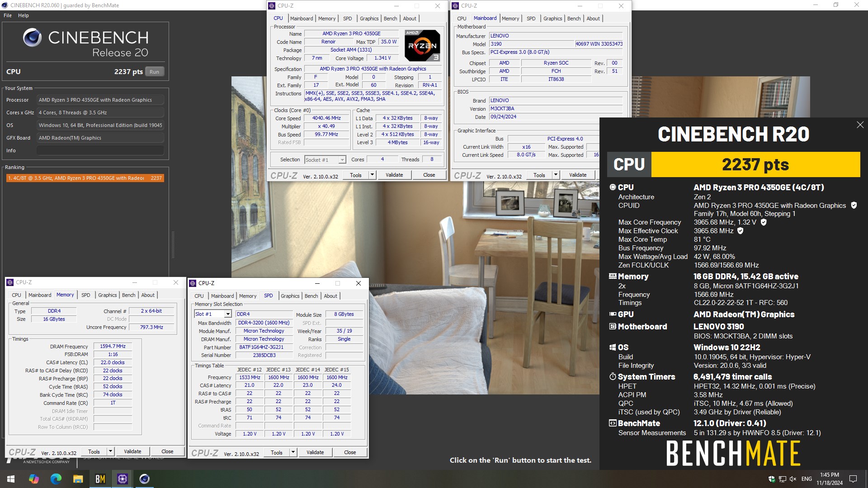
Task: Unmute the speaker tray icon
Action: pos(793,479)
